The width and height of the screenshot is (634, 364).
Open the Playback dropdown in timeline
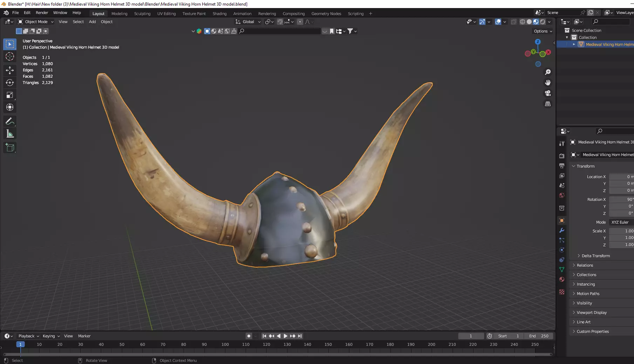28,336
